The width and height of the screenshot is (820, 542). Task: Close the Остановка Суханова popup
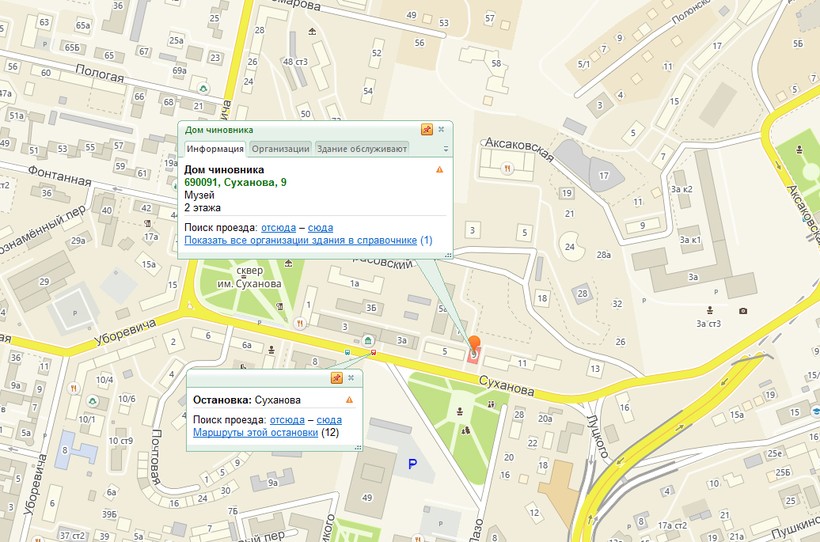pos(351,378)
